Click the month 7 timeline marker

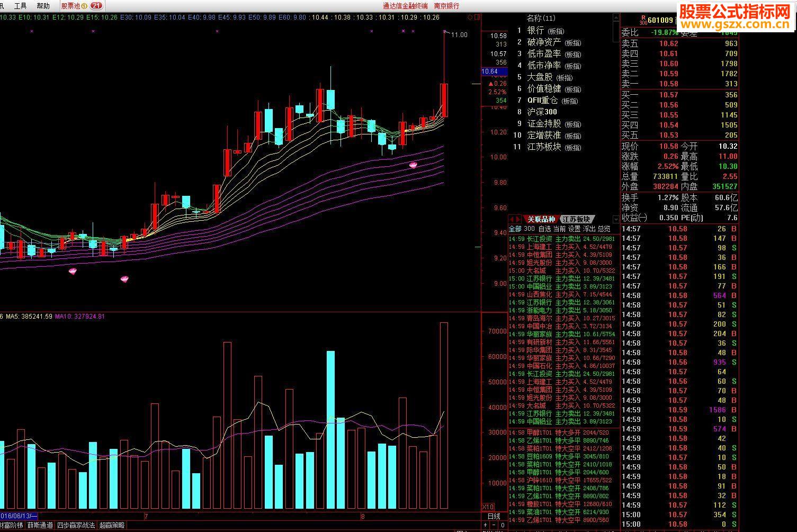[x=146, y=516]
